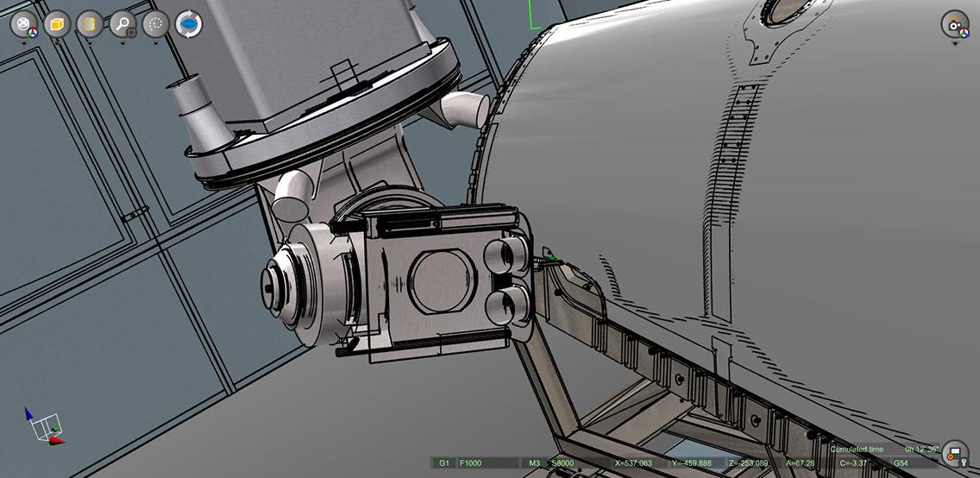
Task: Select the S8000 spindle speed field
Action: click(562, 463)
